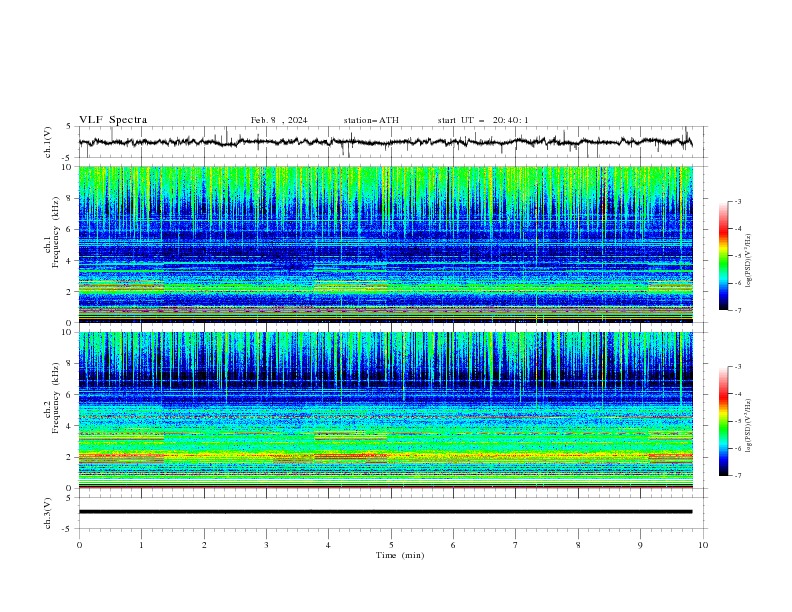Click the "5" minute tick on the time axis
The height and width of the screenshot is (612, 792).
click(x=391, y=545)
